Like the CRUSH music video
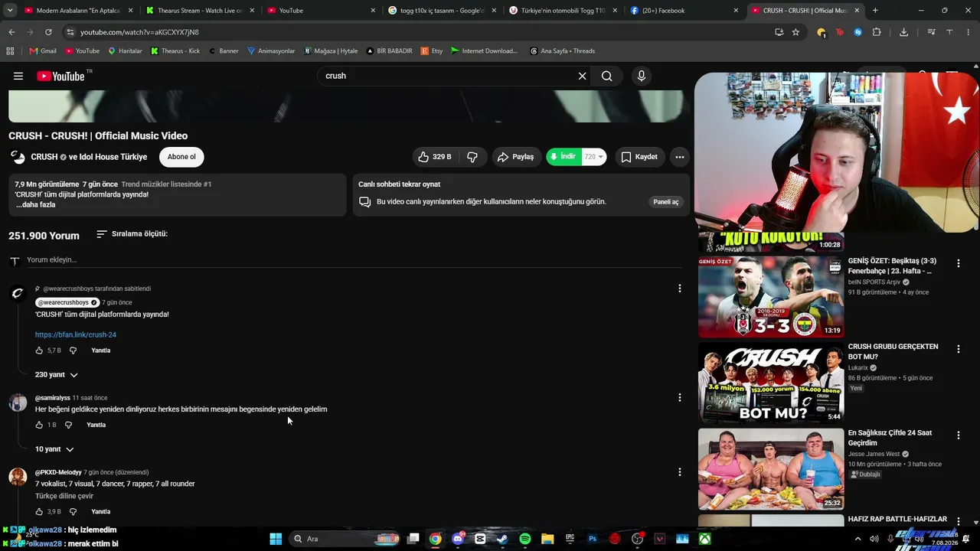Screen dimensions: 980x551 point(434,157)
